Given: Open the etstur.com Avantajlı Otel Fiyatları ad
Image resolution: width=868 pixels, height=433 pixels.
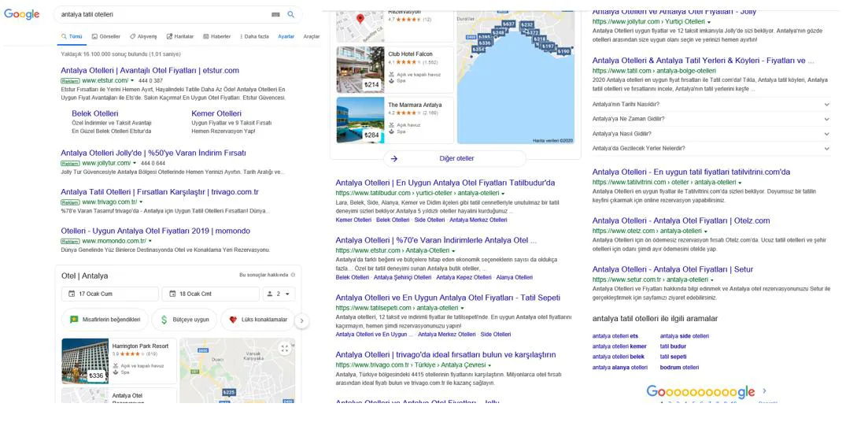Looking at the screenshot, I should [x=150, y=70].
